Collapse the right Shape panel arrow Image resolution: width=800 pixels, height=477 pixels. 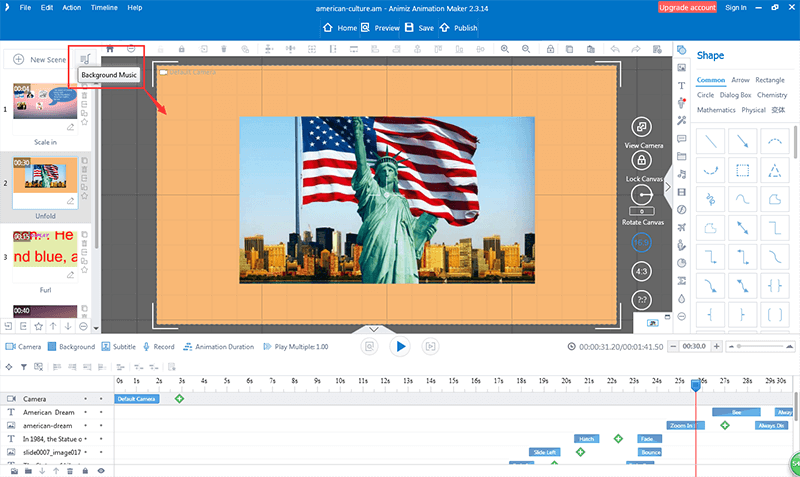coord(668,187)
